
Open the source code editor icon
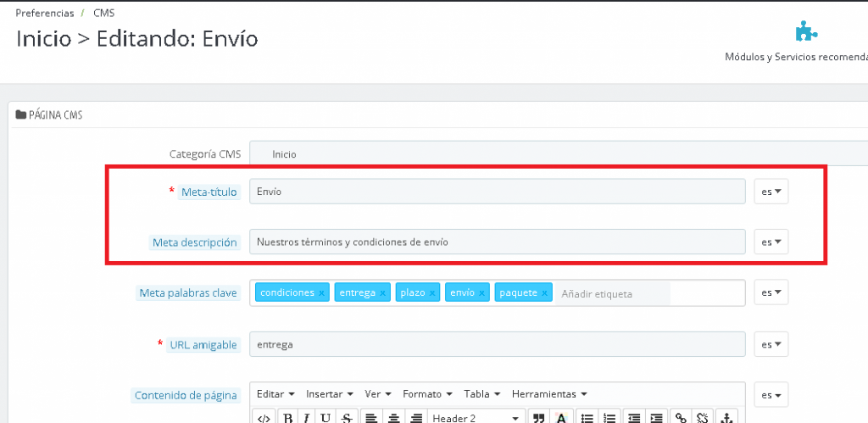(x=264, y=417)
